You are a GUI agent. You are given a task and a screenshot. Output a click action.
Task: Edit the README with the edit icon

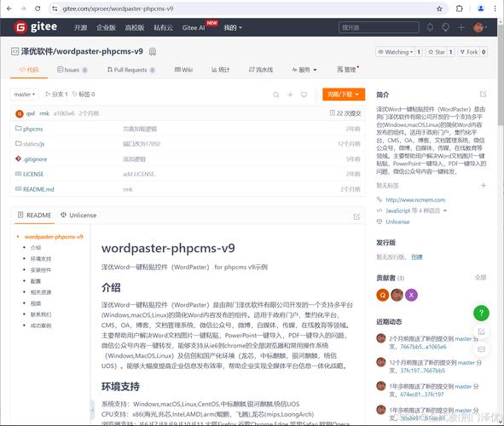click(356, 216)
